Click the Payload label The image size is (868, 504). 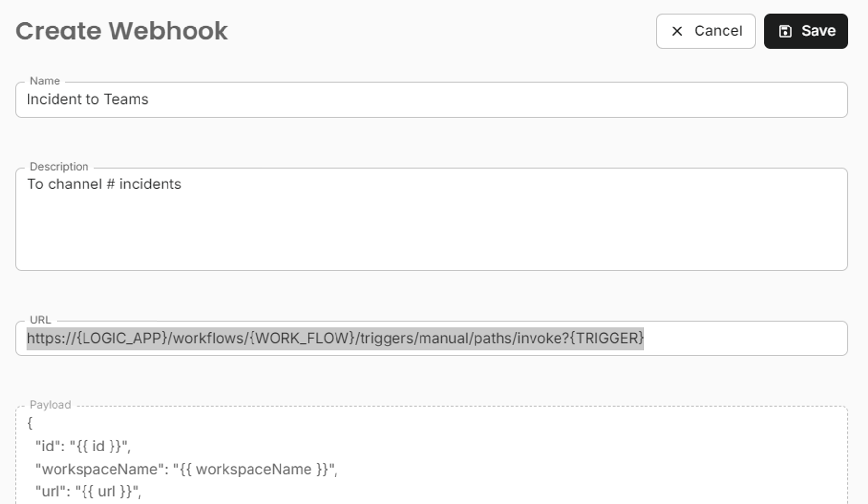coord(51,405)
